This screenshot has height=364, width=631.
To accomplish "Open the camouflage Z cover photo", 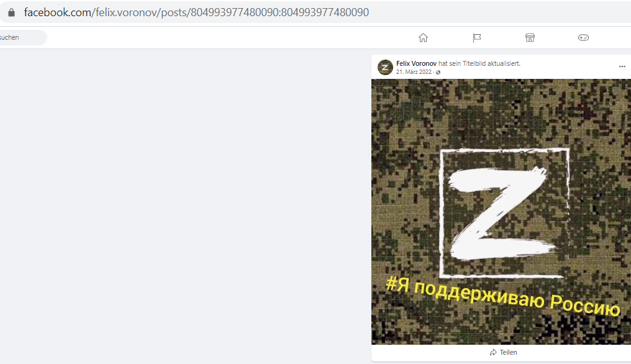I will 501,212.
